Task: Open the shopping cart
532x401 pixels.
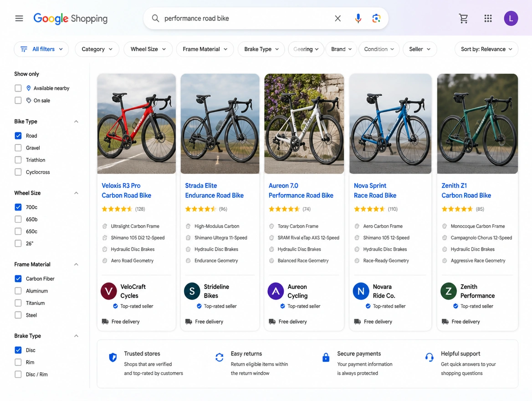Action: click(463, 18)
